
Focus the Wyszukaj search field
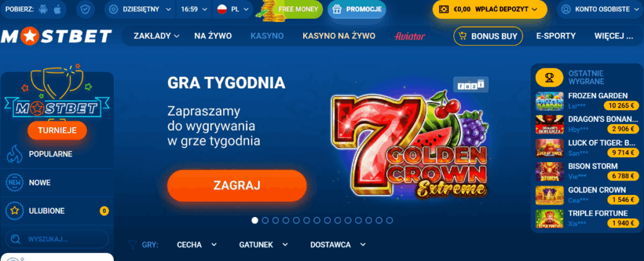[57, 239]
